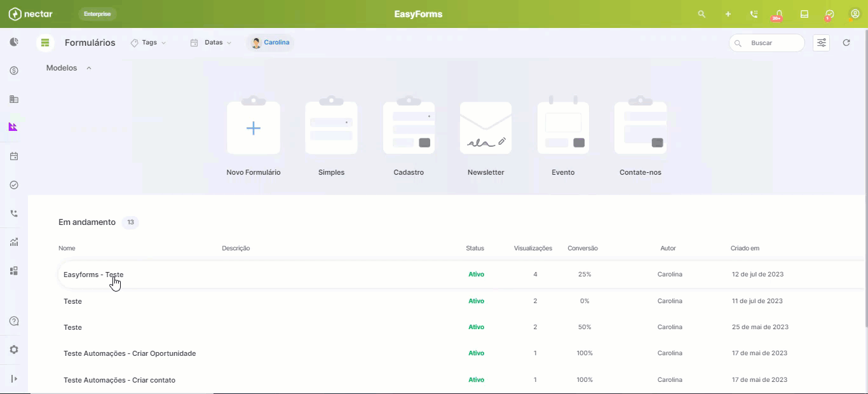The image size is (868, 394).
Task: Click Ativo status of Easyforms - Teste
Action: [476, 275]
